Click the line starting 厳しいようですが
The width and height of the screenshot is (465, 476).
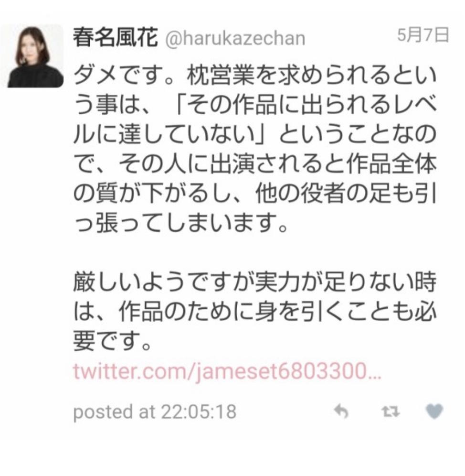[255, 282]
